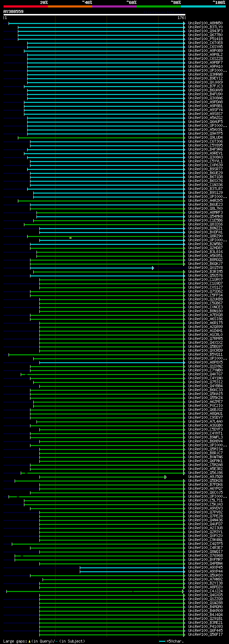The height and width of the screenshot is (644, 229).
Task: Select hit label UniRef100_A1CRL0
Action: pyautogui.click(x=205, y=335)
